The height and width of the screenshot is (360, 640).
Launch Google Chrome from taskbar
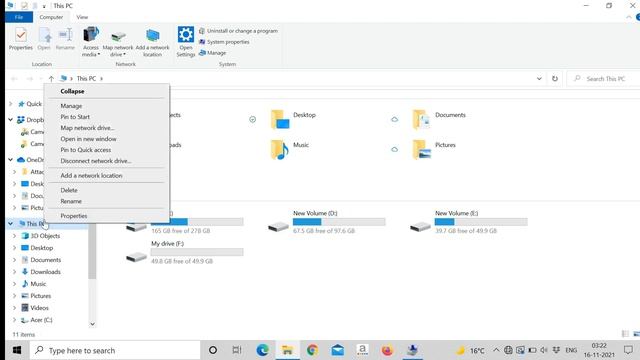point(313,350)
